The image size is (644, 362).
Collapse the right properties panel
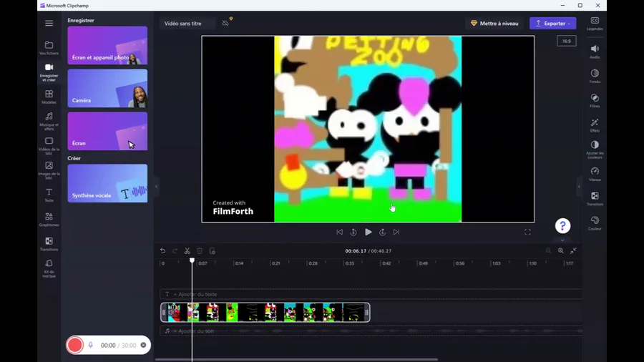(x=579, y=186)
